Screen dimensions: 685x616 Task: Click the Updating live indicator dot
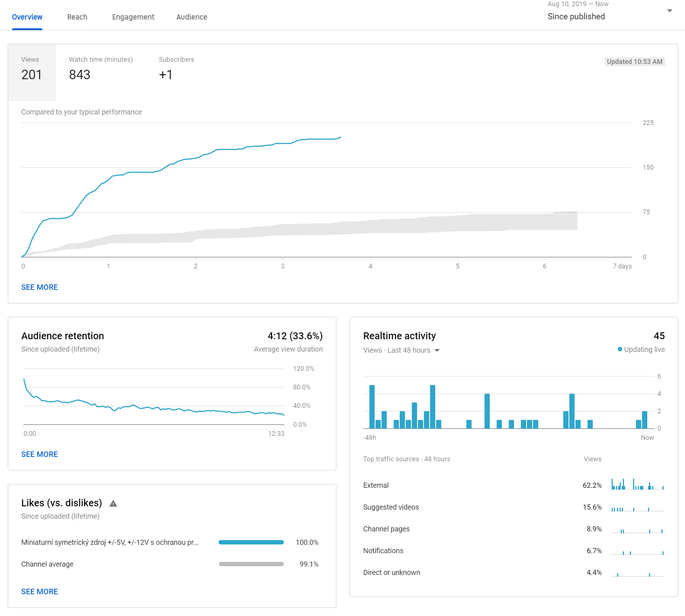[x=620, y=349]
